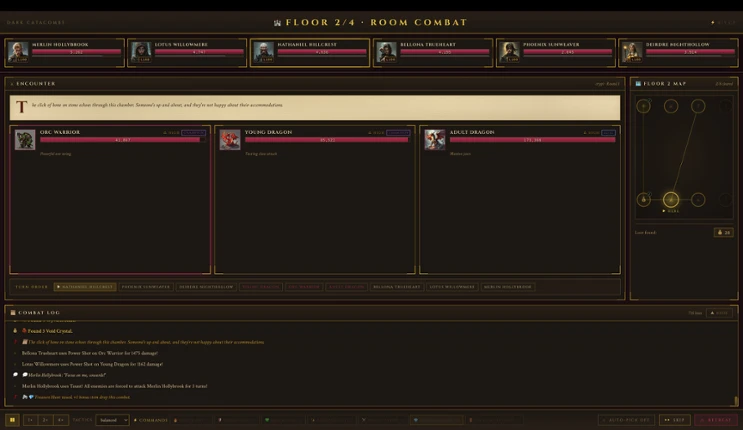Viewport: 743px width, 430px height.
Task: Toggle the Auto-Pick Off button
Action: click(x=626, y=420)
